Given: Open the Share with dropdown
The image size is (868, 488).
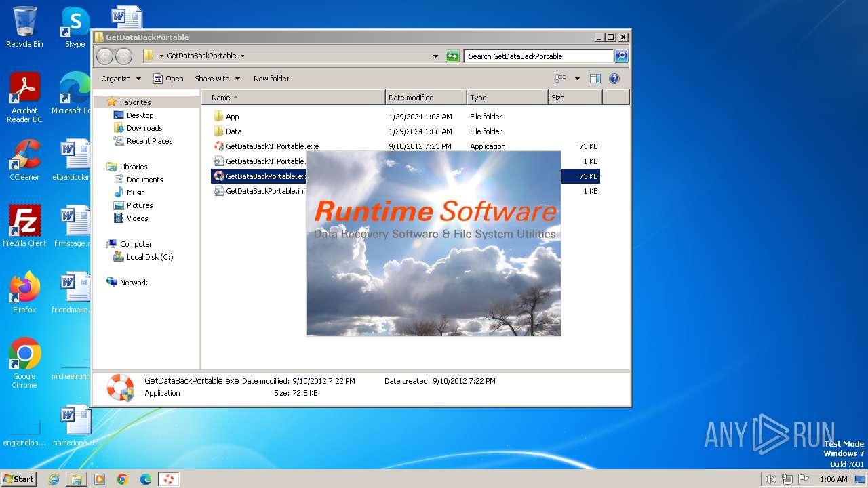Looking at the screenshot, I should click(x=217, y=79).
